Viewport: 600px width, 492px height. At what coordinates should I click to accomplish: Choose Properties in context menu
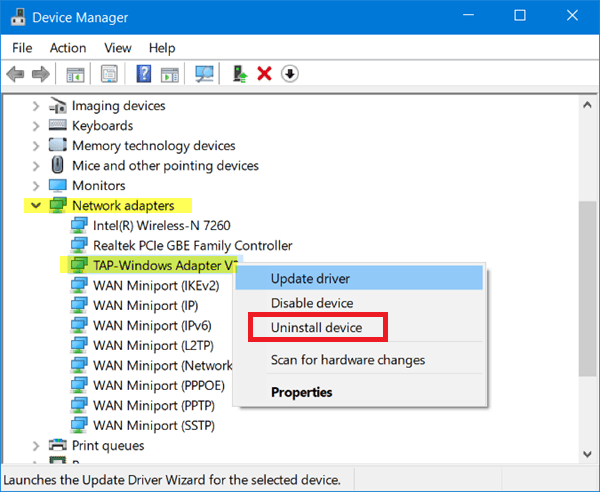tap(359, 392)
